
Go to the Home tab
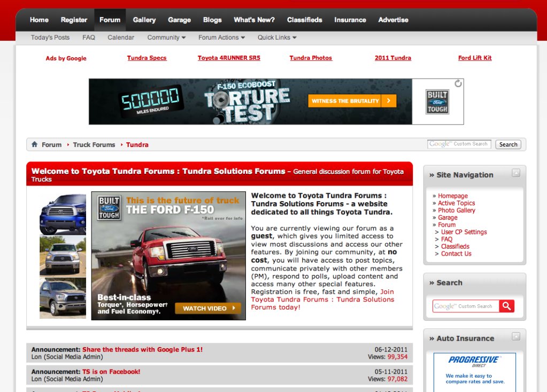pos(39,20)
